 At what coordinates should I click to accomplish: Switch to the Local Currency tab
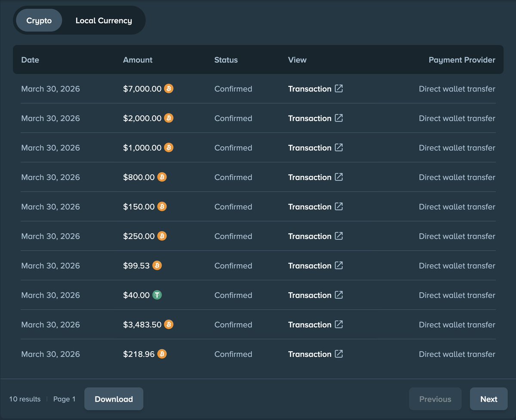104,20
